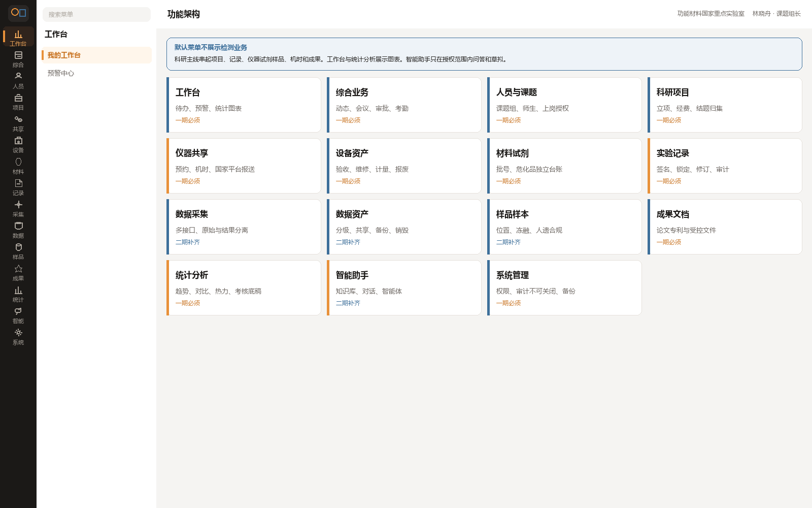Open the 材料 sidebar icon
This screenshot has width=812, height=508.
(x=18, y=166)
